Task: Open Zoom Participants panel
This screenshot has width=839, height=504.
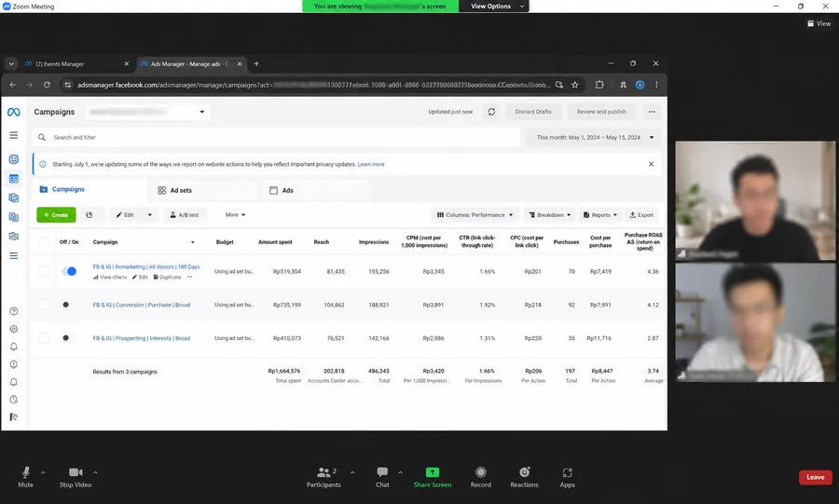Action: coord(323,477)
